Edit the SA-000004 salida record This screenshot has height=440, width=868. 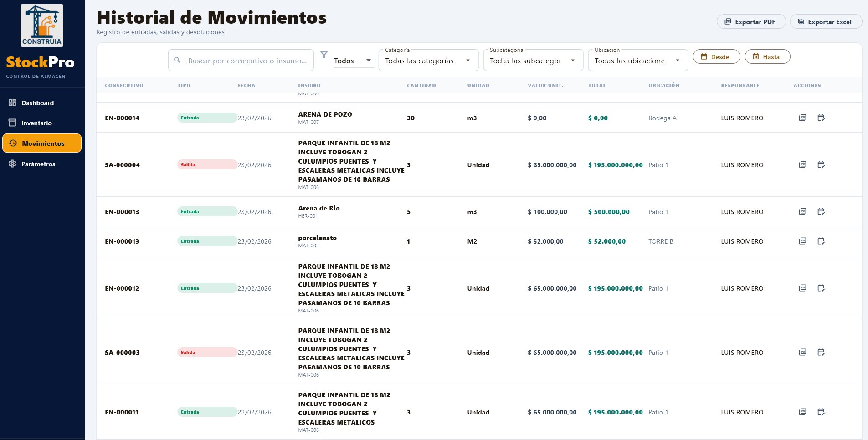[x=821, y=164]
